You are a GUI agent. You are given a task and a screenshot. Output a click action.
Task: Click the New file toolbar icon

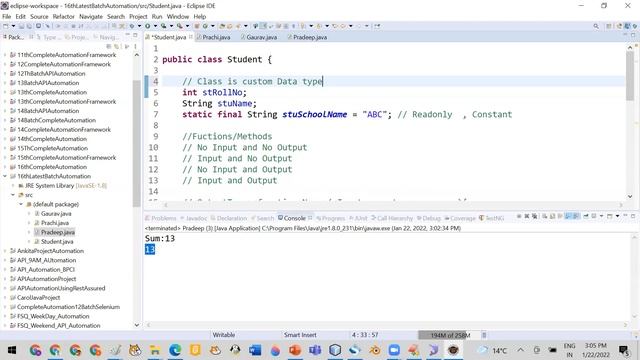5,26
